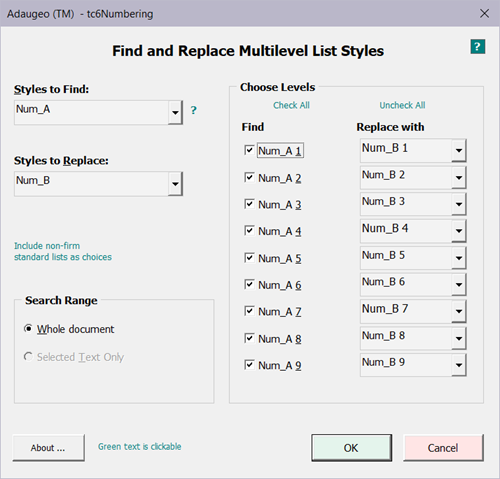Select the Whole document radio button
Image resolution: width=500 pixels, height=479 pixels.
(28, 329)
